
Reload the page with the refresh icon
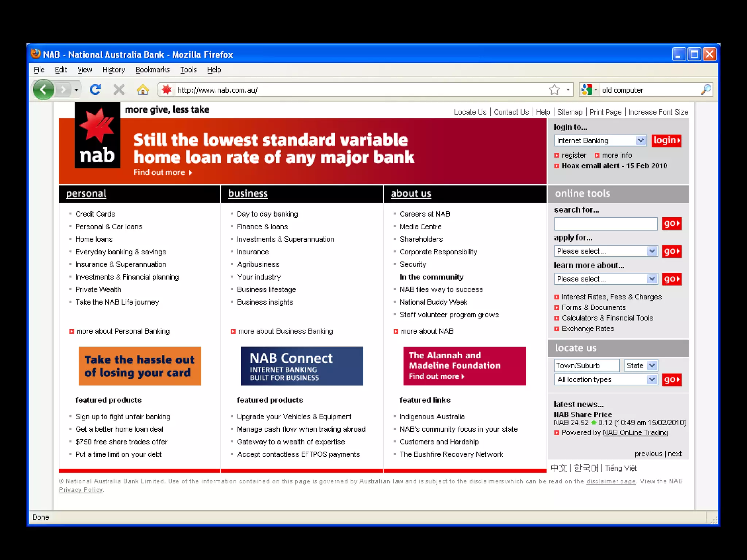(95, 90)
